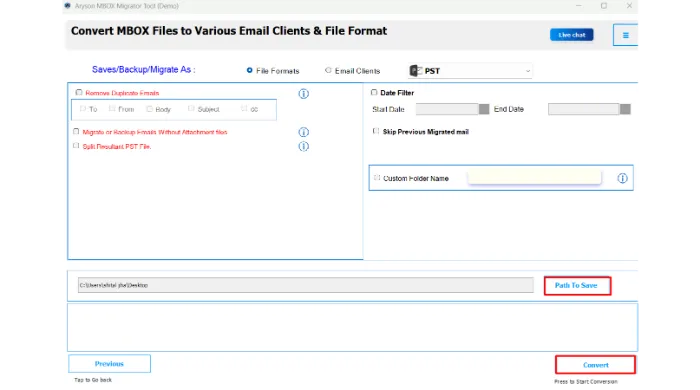The image size is (700, 390).
Task: Open End Date calendar picker
Action: pos(625,109)
